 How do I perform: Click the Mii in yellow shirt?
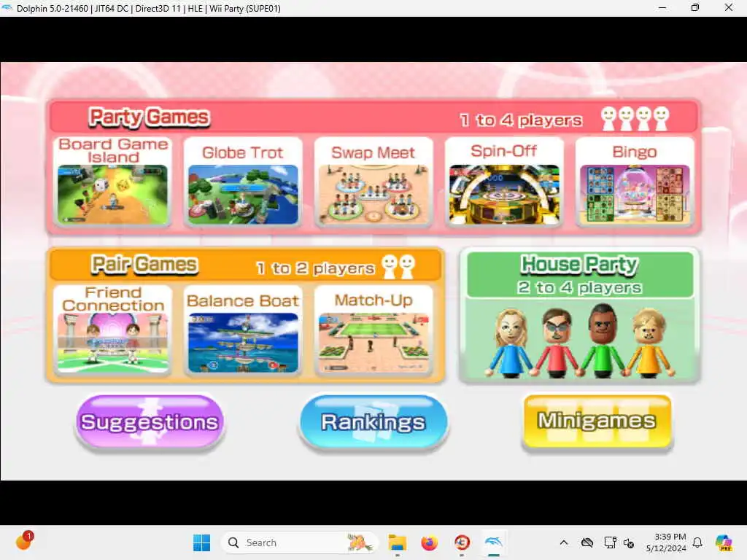coord(650,343)
